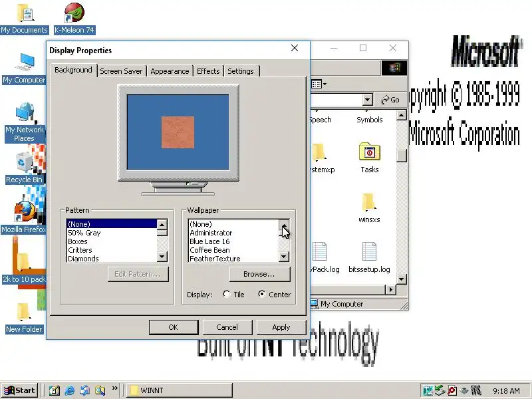
Task: Click the safely remove hardware tray icon
Action: coord(440,391)
